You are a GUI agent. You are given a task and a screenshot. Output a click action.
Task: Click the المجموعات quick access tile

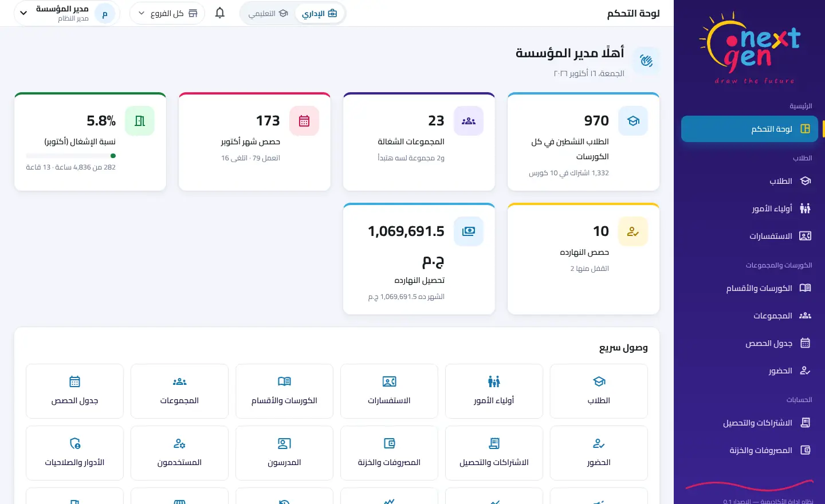pos(179,391)
